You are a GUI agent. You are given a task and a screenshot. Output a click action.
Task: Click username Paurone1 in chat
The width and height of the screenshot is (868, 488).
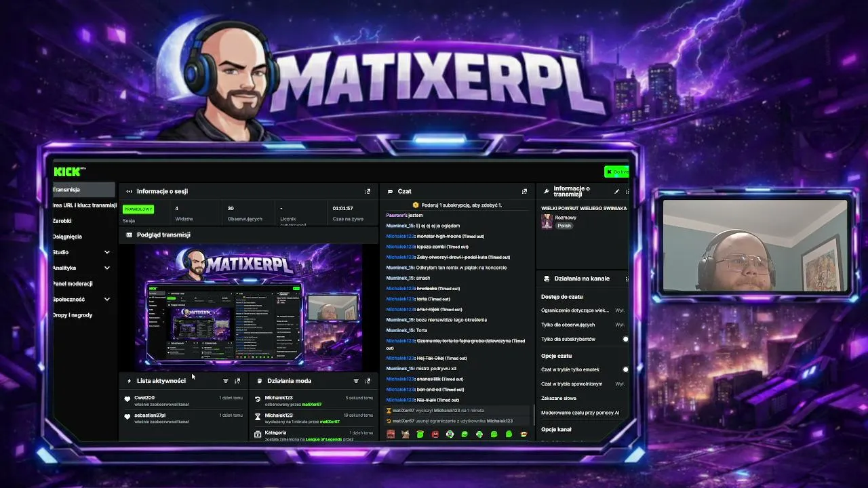(396, 216)
